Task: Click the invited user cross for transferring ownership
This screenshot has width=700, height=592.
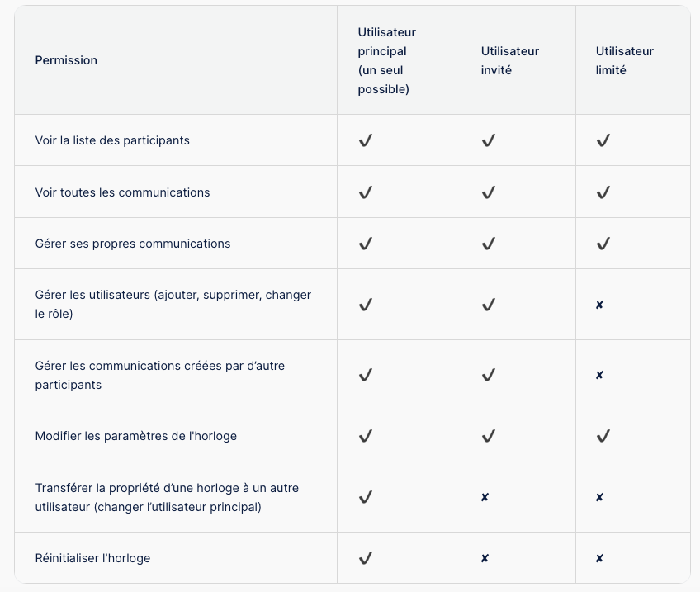Action: (485, 497)
